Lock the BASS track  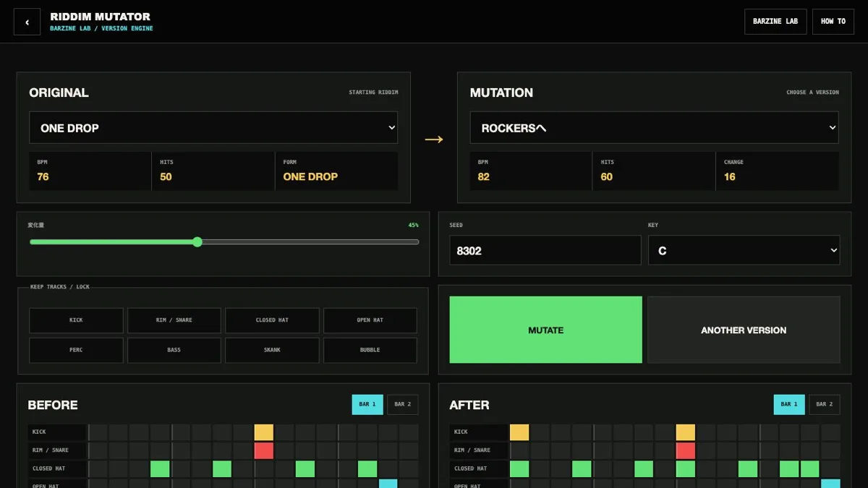click(x=174, y=350)
